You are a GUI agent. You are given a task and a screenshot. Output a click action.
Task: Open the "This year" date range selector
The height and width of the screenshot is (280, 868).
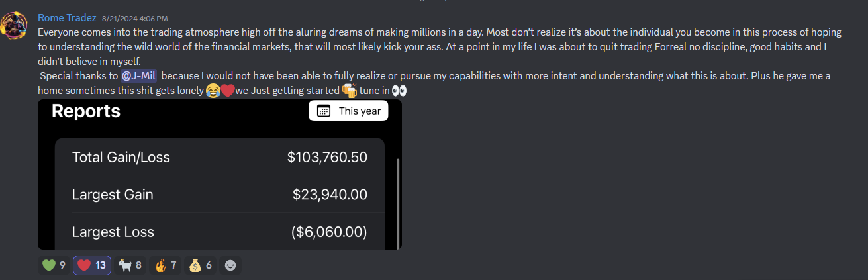coord(348,111)
